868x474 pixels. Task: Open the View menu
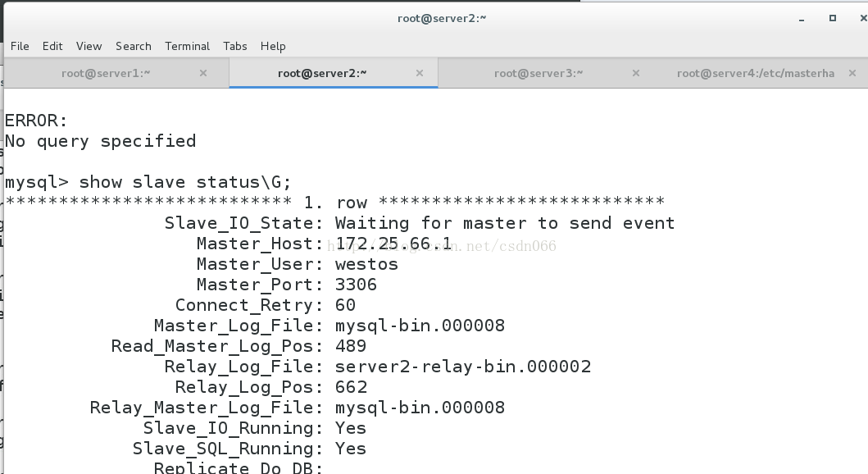click(89, 46)
